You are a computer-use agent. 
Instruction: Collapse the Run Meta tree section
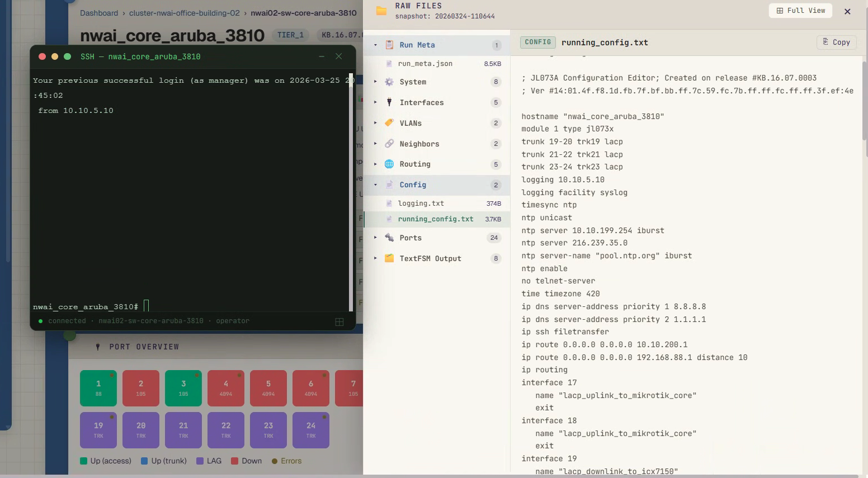375,45
